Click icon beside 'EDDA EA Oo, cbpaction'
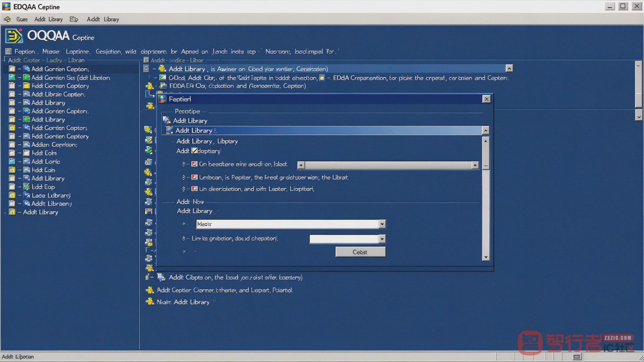 click(163, 86)
